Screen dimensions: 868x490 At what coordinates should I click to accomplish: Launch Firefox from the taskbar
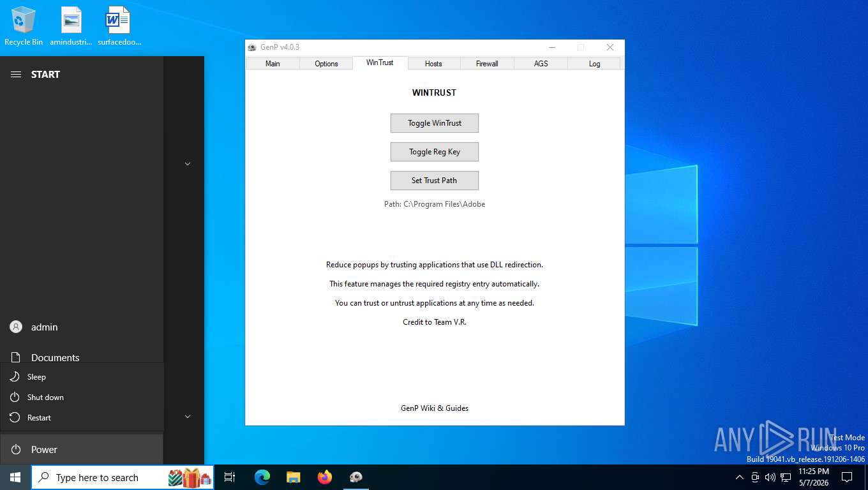(325, 477)
